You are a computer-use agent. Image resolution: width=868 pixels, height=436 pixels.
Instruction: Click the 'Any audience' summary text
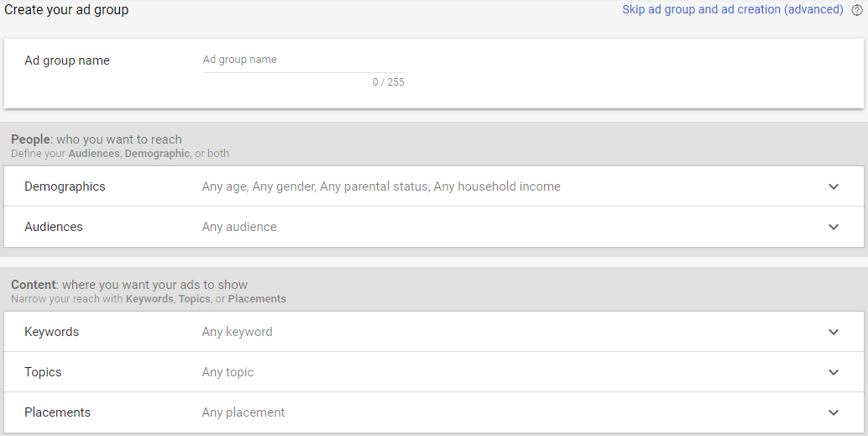239,227
